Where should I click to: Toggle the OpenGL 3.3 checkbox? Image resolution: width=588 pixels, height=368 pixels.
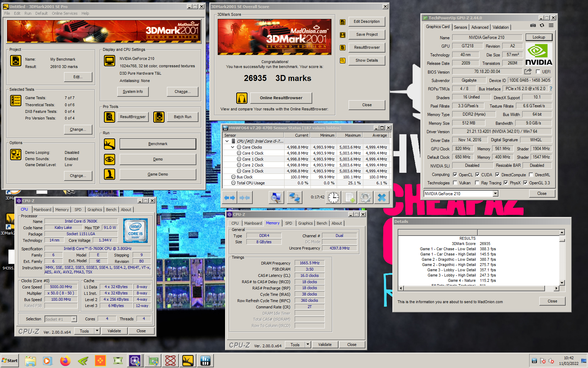tap(525, 183)
